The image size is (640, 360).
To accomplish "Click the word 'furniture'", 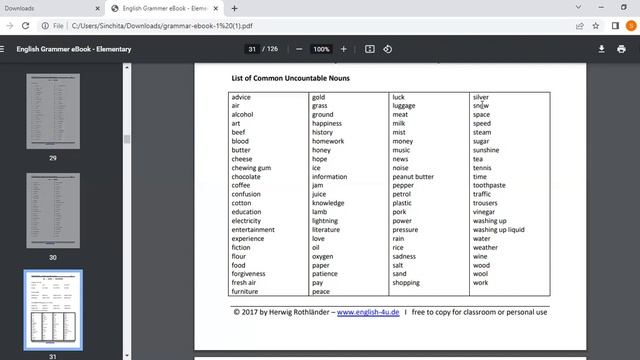I will pyautogui.click(x=244, y=291).
